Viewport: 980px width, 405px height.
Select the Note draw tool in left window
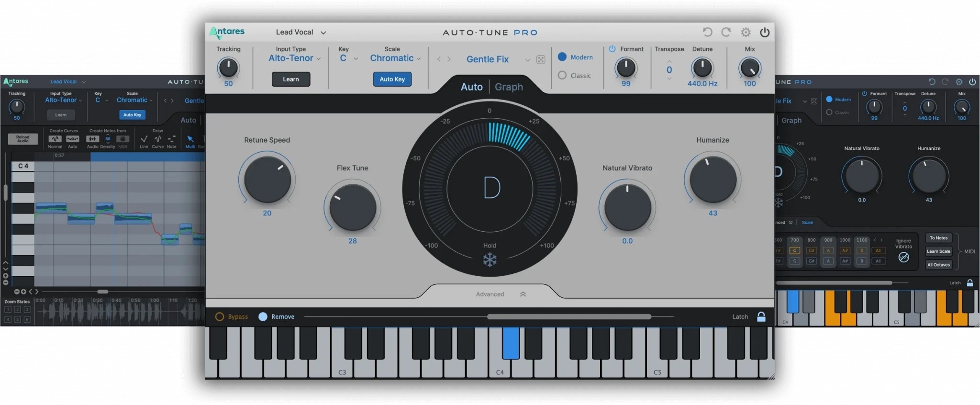(171, 139)
